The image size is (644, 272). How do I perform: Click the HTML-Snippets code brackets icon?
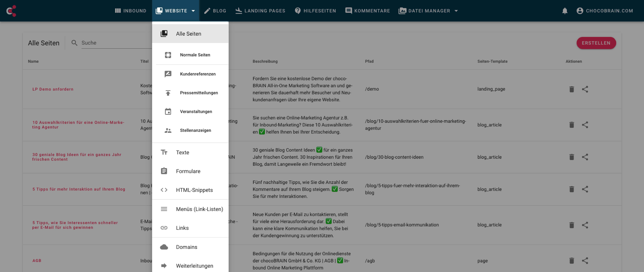[x=164, y=190]
